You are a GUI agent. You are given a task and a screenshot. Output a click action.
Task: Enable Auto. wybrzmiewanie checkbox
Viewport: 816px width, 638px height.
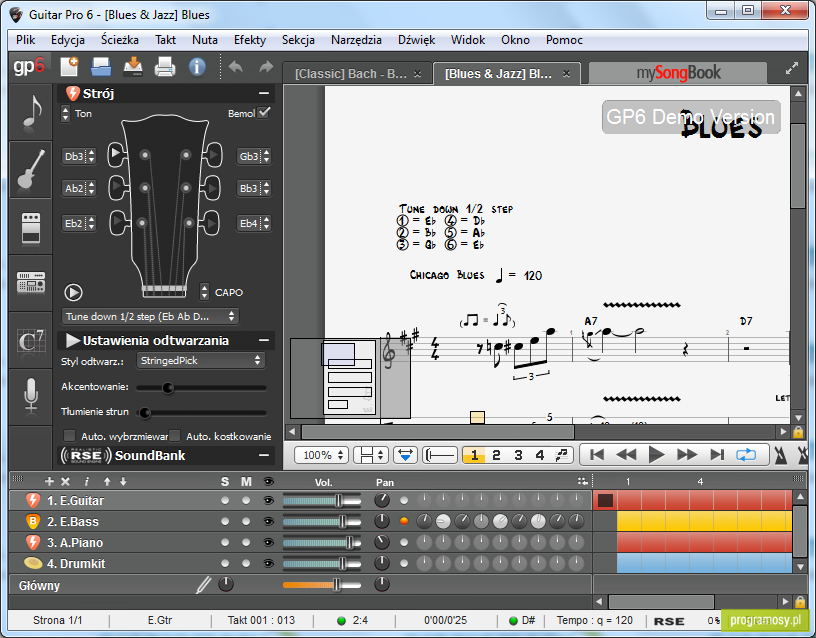[x=69, y=436]
